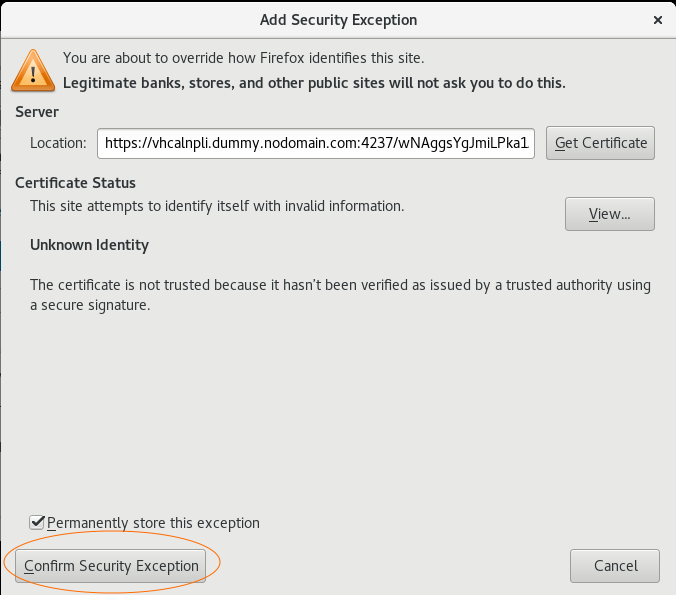Click the 'Location:' field label
Screen dimensions: 676x595
58,143
